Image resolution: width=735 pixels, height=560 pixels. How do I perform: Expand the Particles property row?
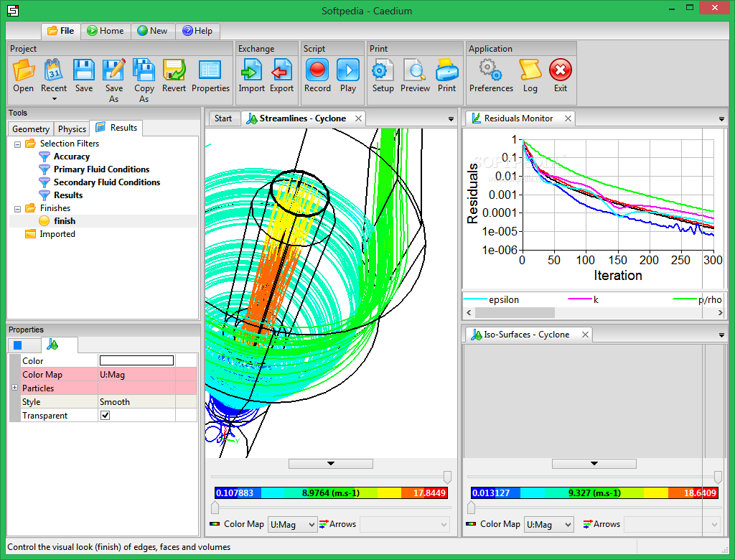pos(15,388)
